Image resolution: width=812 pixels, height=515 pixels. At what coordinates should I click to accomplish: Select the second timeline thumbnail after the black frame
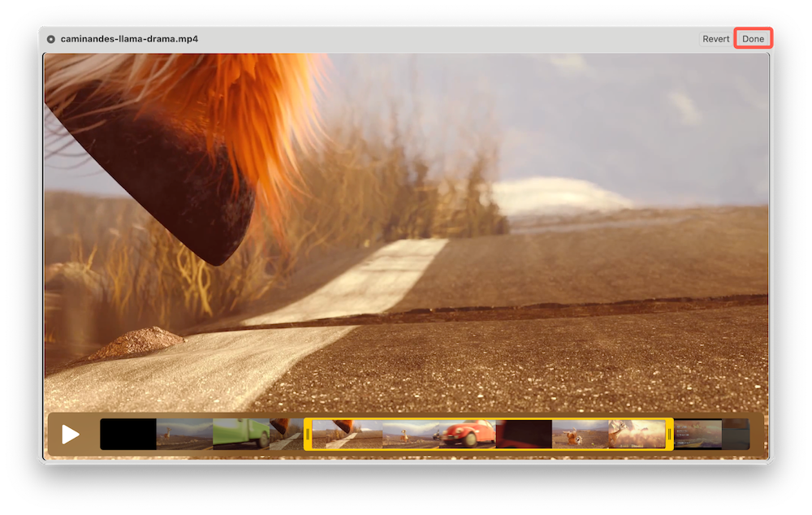click(x=184, y=435)
